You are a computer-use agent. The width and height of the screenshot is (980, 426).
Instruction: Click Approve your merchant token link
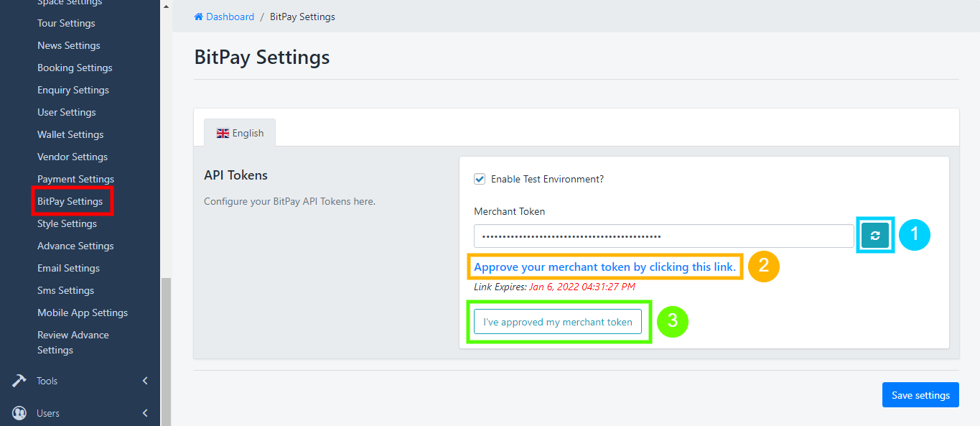605,267
